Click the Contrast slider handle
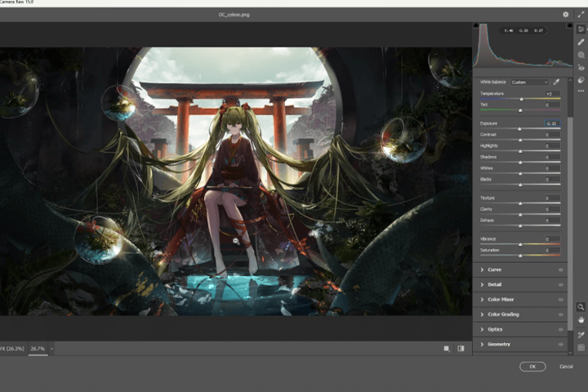This screenshot has height=392, width=588. 520,140
